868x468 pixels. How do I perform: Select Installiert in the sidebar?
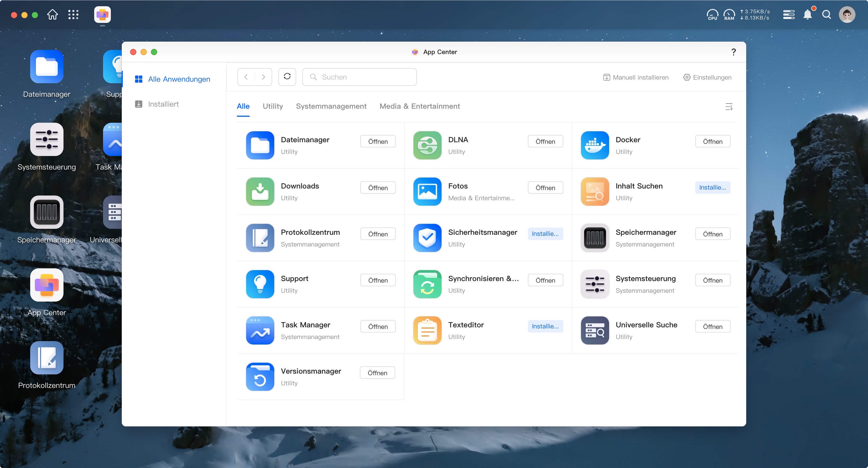point(163,104)
